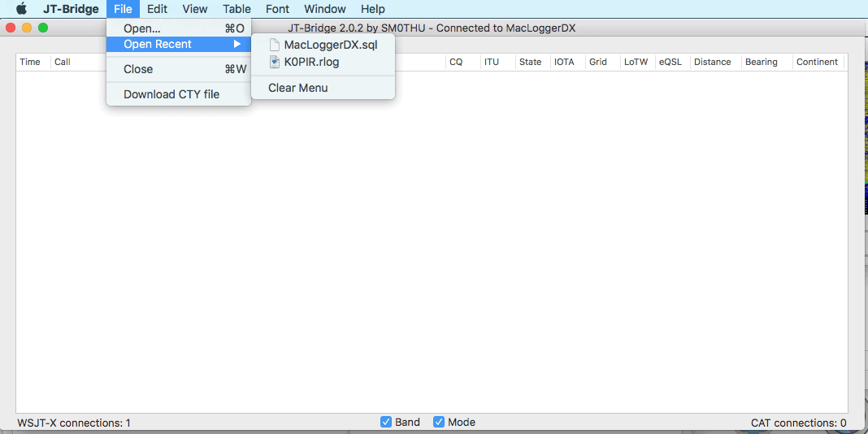Screen dimensions: 868x434
Task: Sort table by eQSL column
Action: [x=672, y=62]
